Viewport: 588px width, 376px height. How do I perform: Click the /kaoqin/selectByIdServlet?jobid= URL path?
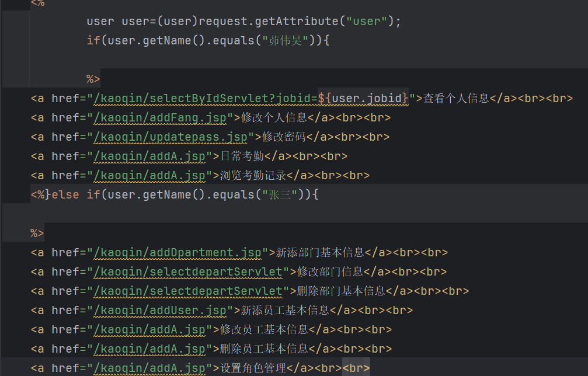point(205,98)
